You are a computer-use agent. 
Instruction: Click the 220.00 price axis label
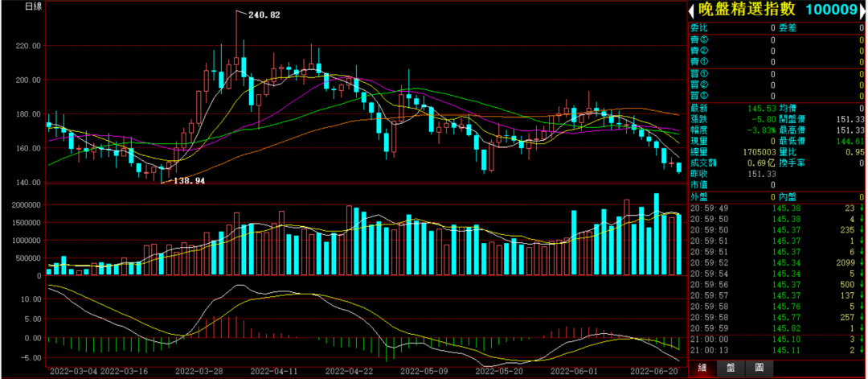pos(30,46)
